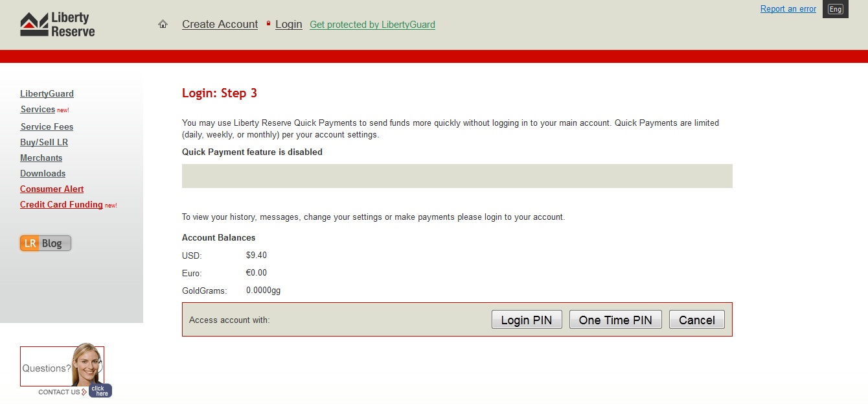Open the Login page in header
Screen dimensions: 868x404
[x=289, y=24]
